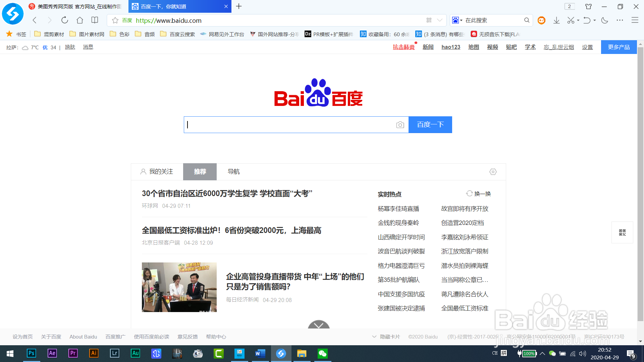Open the news thumbnail of livestream photo
The width and height of the screenshot is (644, 362).
tap(179, 287)
